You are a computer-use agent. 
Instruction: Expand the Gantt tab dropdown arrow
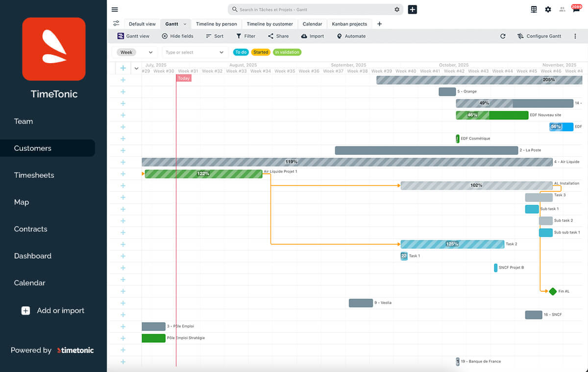pyautogui.click(x=185, y=24)
